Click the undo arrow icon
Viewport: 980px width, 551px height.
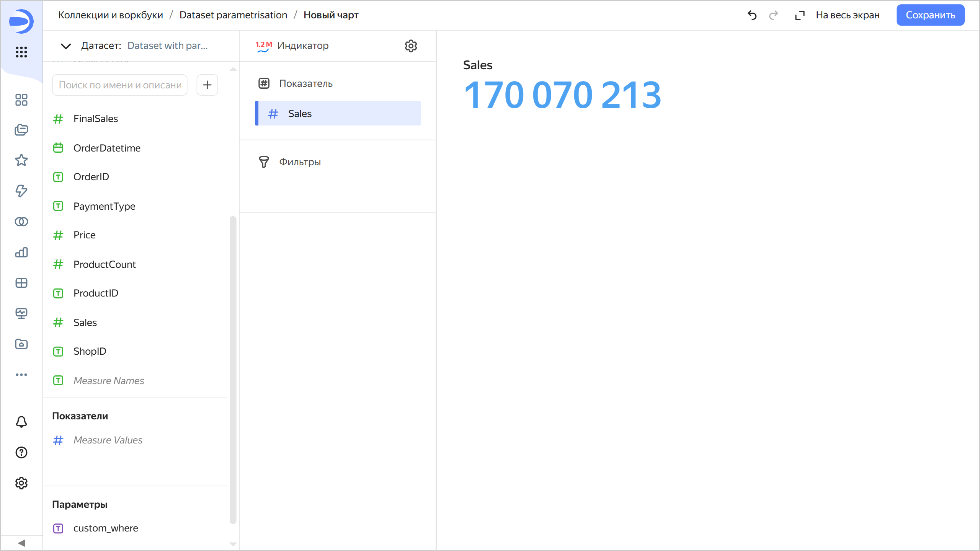point(752,15)
